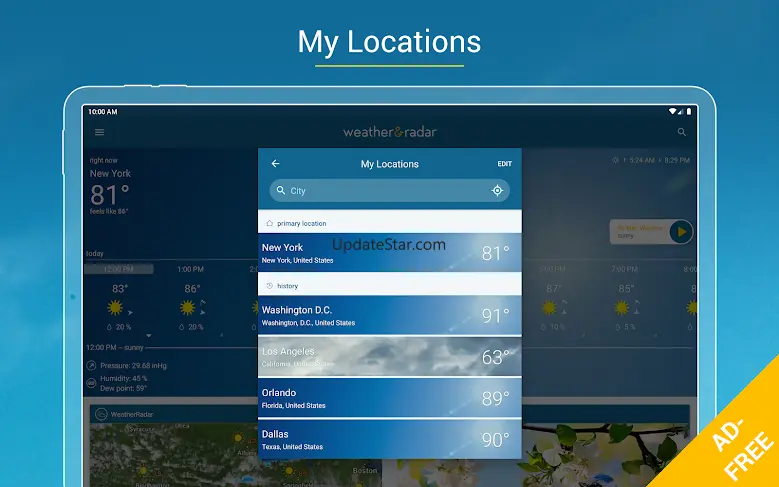
Task: Select the 1:00 PM hourly forecast
Action: click(191, 269)
